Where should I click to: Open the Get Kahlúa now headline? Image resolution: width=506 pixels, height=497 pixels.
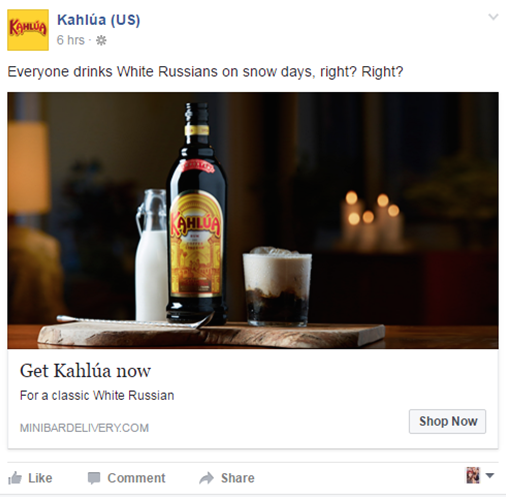85,371
